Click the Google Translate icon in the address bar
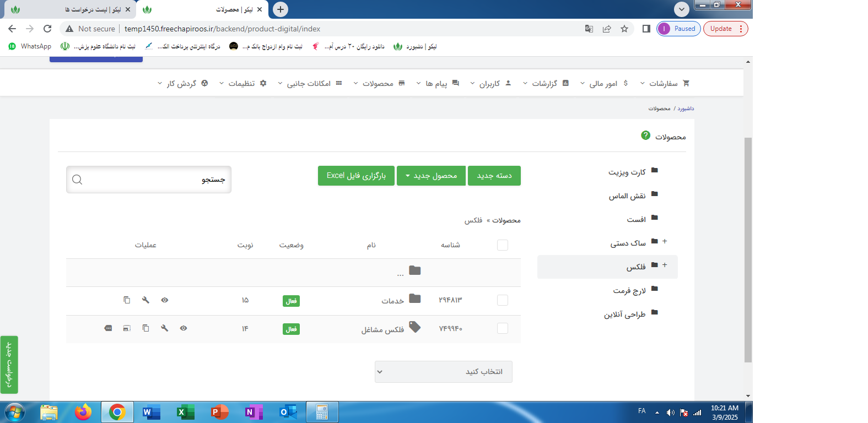The width and height of the screenshot is (868, 423). (x=589, y=29)
